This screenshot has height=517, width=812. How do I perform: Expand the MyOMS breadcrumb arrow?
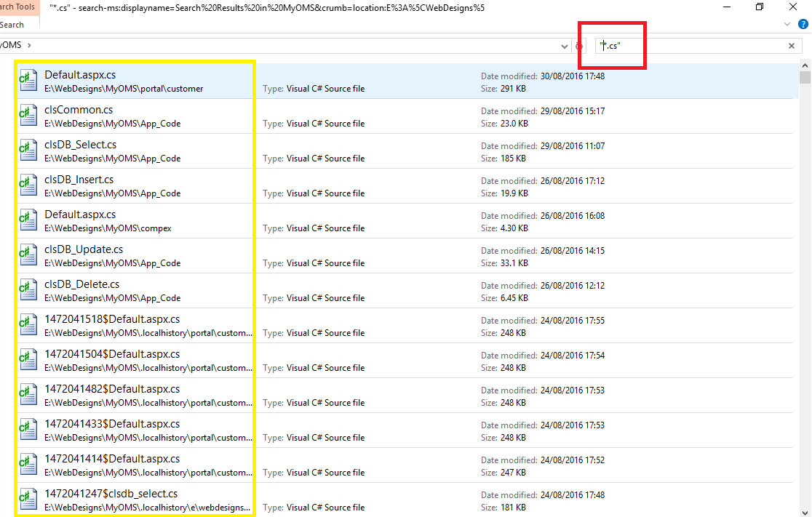click(29, 44)
